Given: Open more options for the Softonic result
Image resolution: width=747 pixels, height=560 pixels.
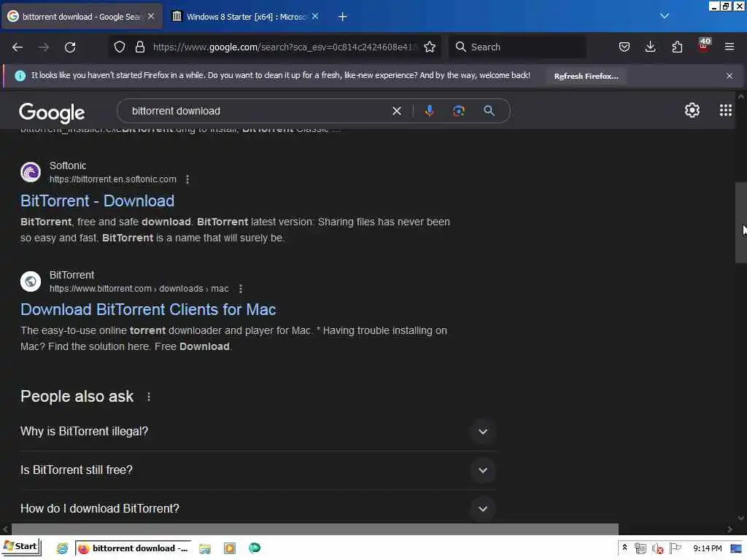Looking at the screenshot, I should [187, 179].
